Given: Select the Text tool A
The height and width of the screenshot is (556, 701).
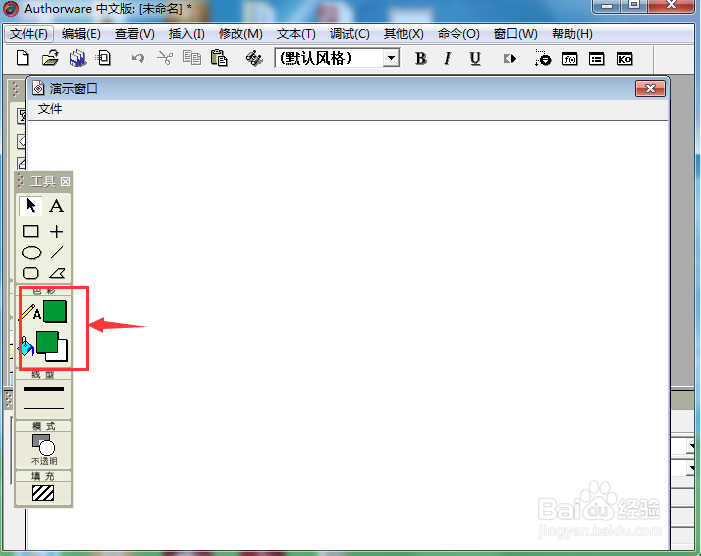Looking at the screenshot, I should click(x=56, y=206).
